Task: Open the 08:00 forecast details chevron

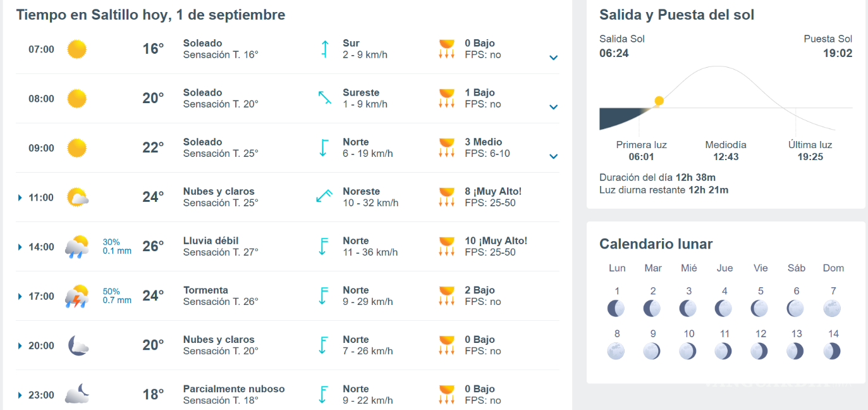Action: tap(553, 107)
